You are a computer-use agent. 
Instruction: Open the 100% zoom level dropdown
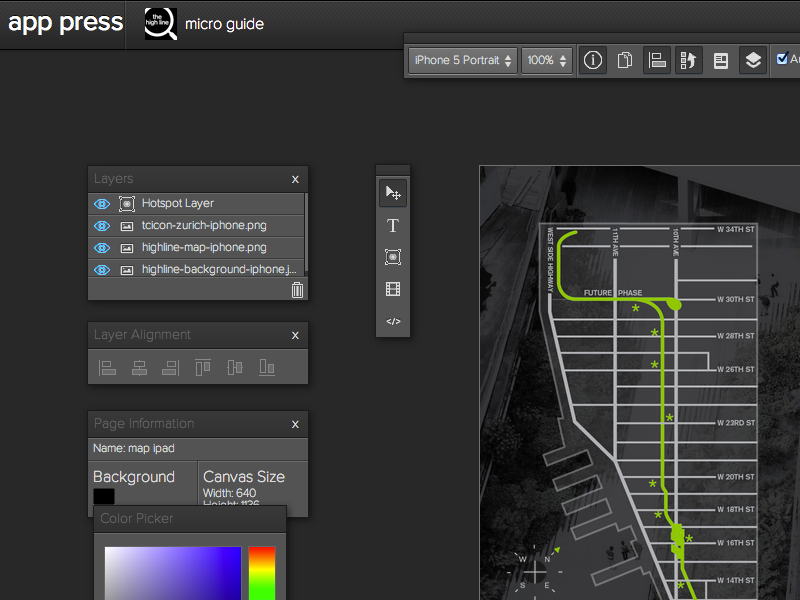547,60
